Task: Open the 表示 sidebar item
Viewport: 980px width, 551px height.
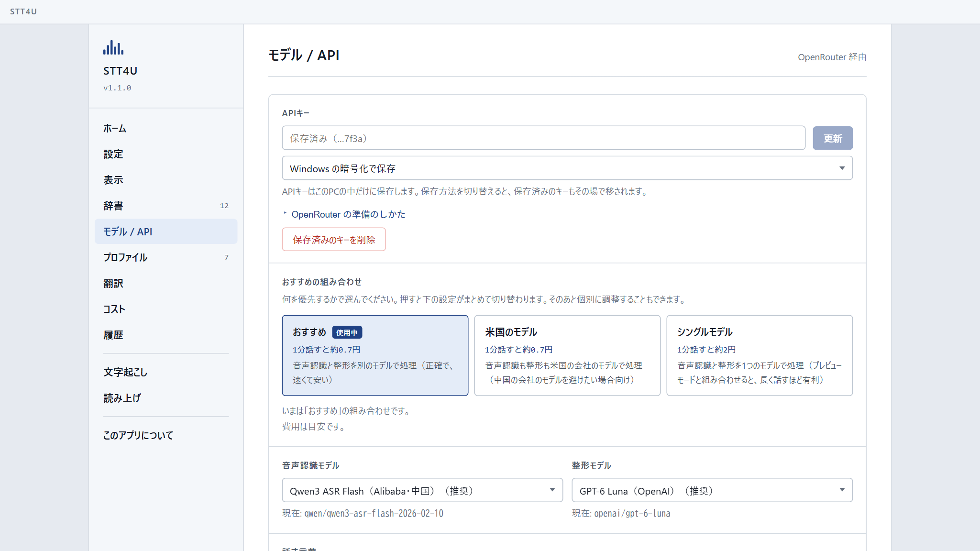Action: coord(166,180)
